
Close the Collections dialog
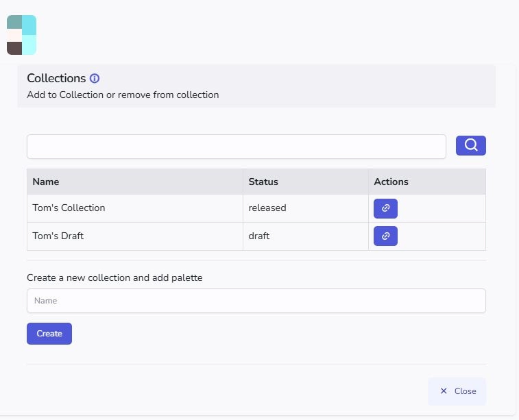coord(457,391)
